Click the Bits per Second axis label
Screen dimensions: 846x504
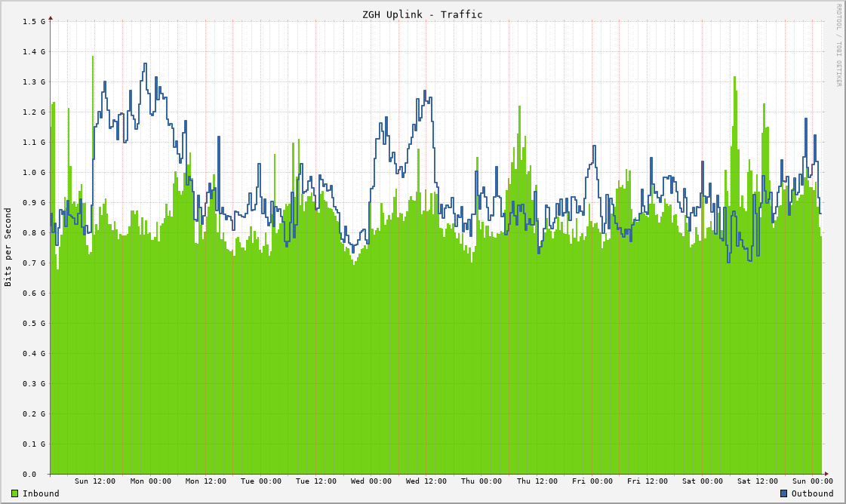click(8, 247)
